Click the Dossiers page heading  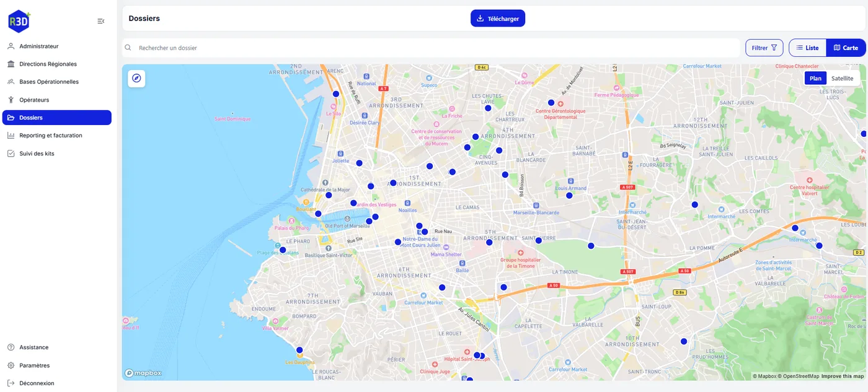pos(144,19)
